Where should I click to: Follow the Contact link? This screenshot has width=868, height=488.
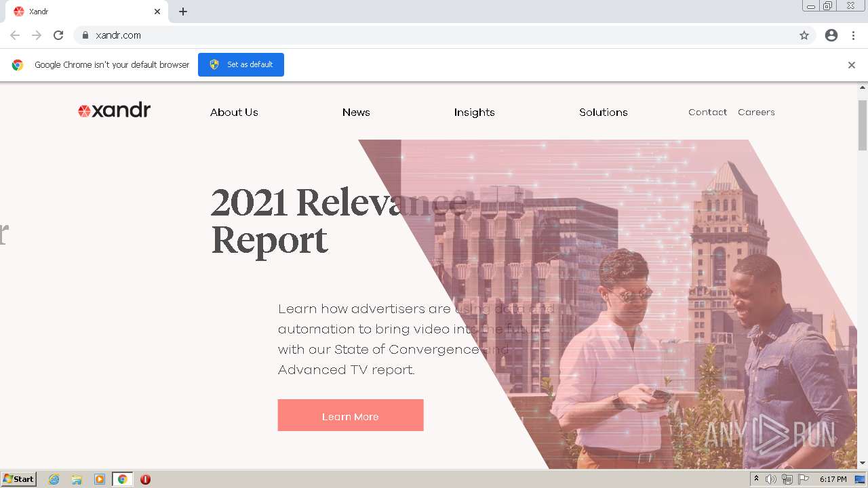click(707, 113)
